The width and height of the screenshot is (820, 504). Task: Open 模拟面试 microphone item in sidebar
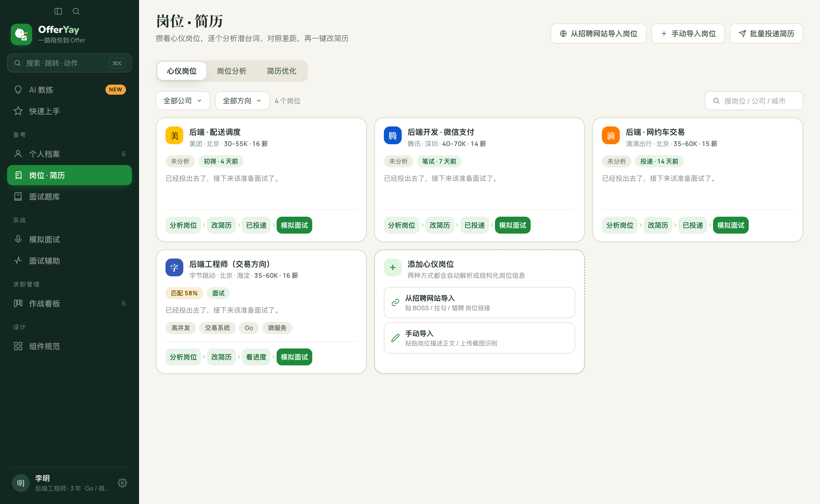click(70, 239)
